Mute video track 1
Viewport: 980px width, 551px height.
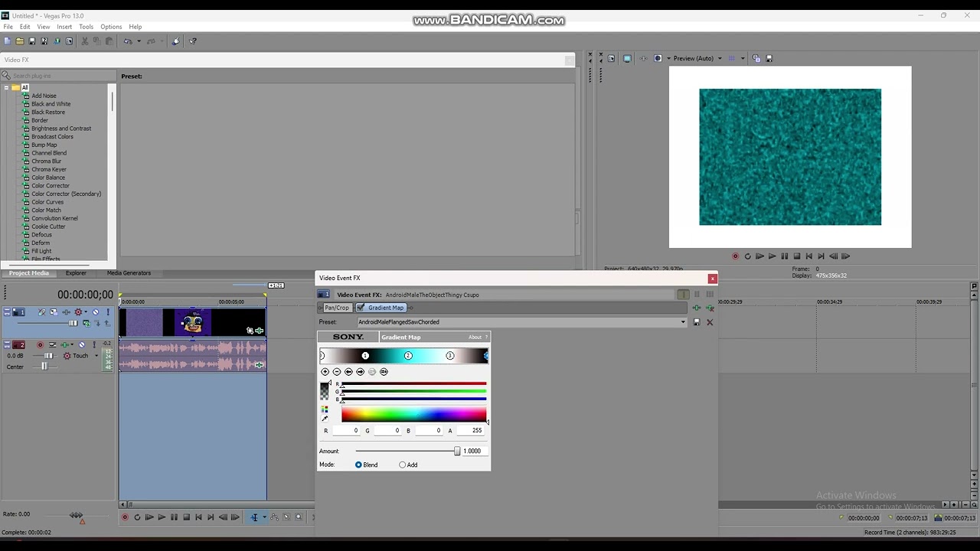95,312
